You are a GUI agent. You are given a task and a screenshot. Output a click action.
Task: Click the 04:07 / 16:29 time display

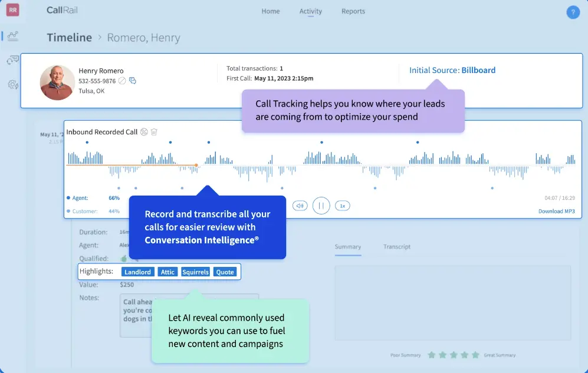(x=560, y=198)
